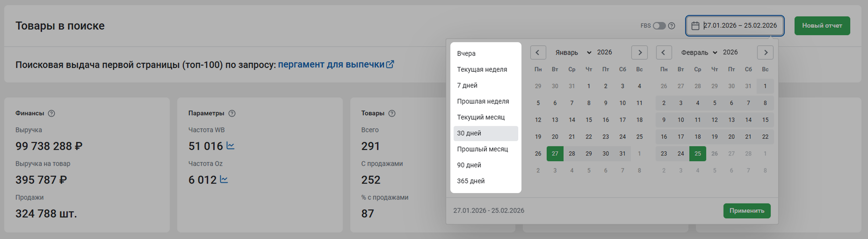Choose the 365 дней preset
This screenshot has height=239, width=868.
coord(471,181)
